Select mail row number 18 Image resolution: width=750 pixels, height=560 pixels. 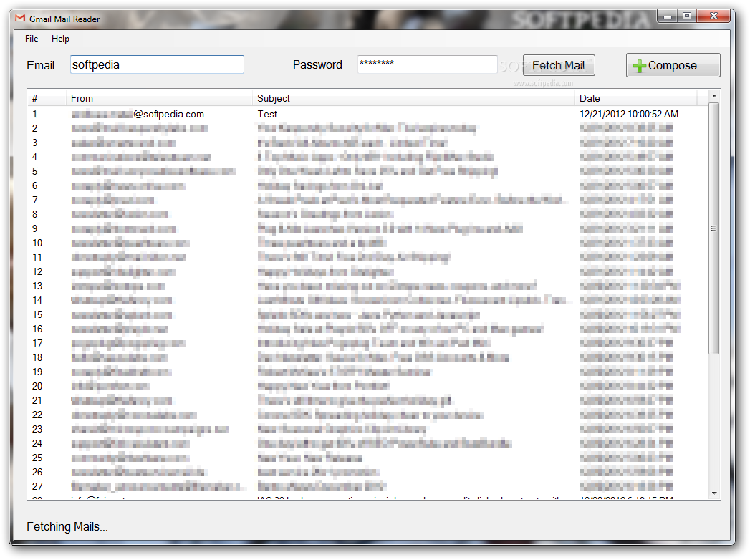(367, 358)
